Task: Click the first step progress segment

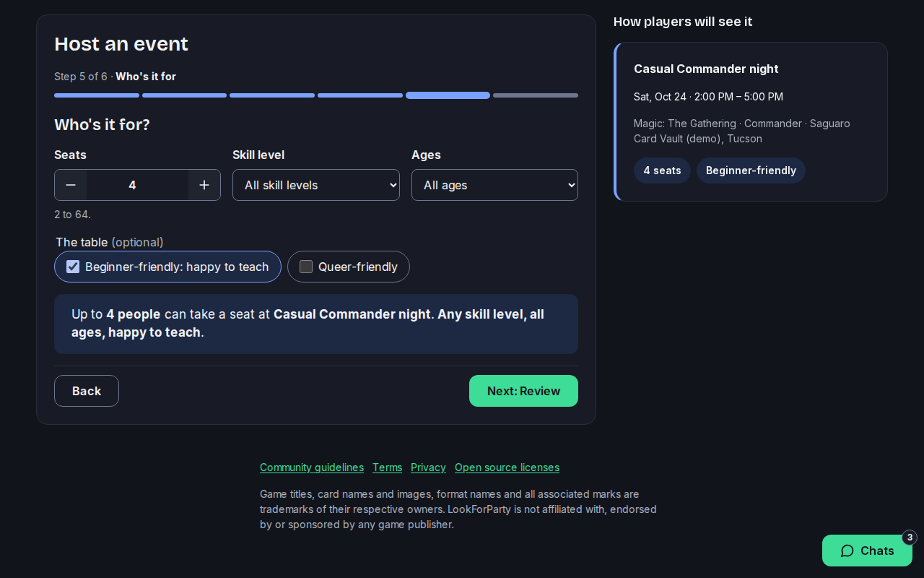Action: 97,95
